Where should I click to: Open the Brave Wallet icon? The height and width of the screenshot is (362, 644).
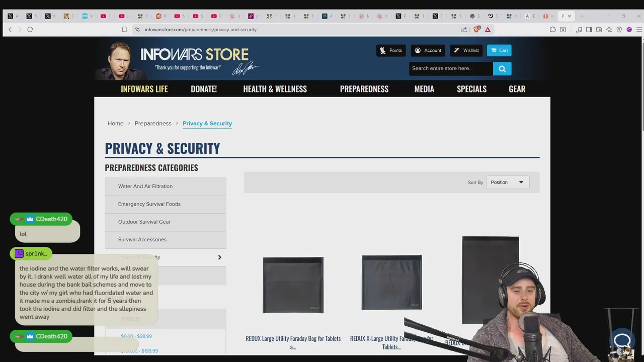coord(599,30)
